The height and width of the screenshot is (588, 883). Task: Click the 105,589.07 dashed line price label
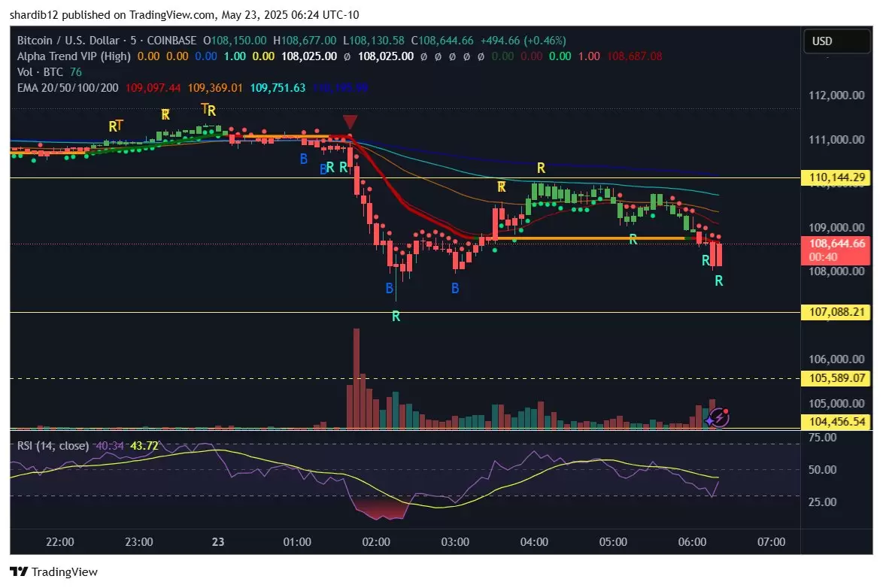click(836, 378)
